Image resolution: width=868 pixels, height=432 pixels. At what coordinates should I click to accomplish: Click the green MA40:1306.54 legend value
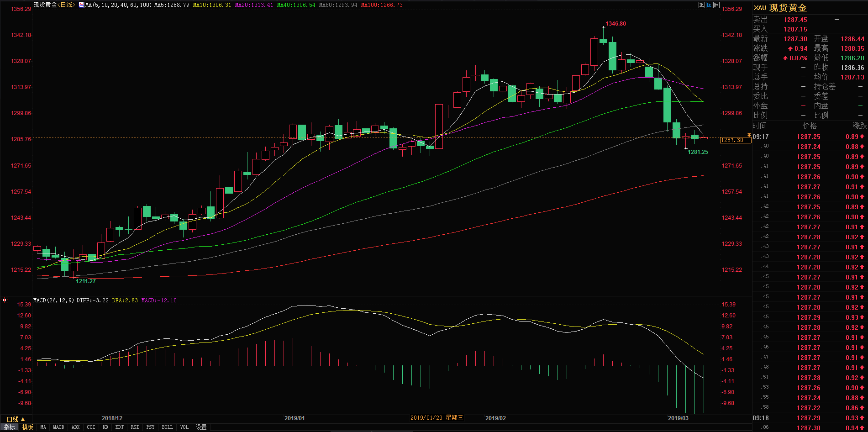pyautogui.click(x=296, y=5)
